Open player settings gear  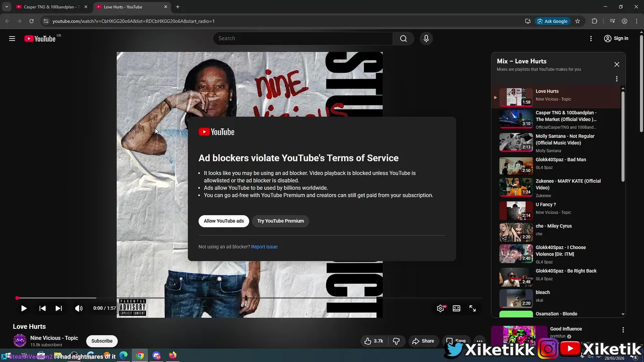pyautogui.click(x=441, y=308)
